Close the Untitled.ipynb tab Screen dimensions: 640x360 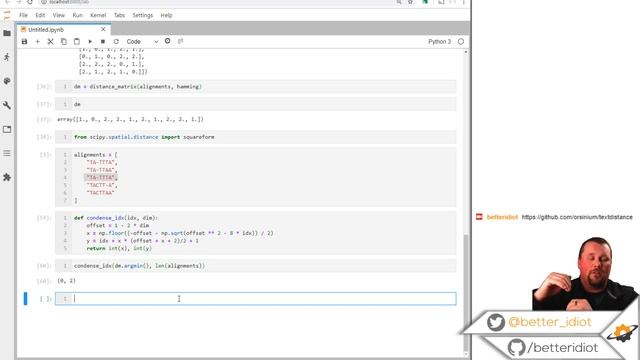[103, 29]
